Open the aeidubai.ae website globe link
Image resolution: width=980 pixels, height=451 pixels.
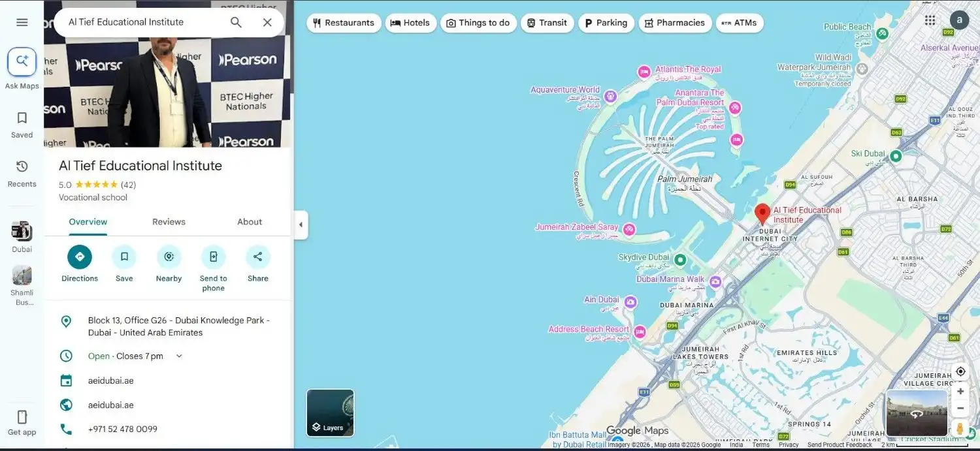(x=111, y=405)
